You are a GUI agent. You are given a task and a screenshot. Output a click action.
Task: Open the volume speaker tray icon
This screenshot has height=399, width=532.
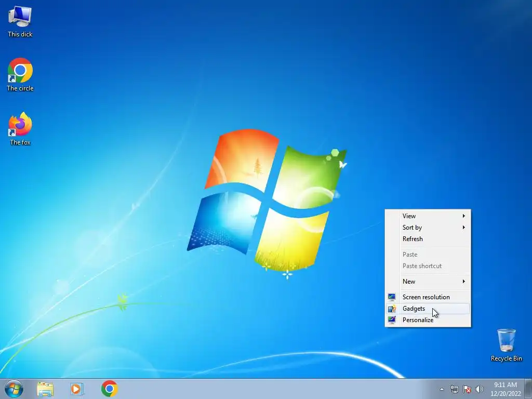pos(480,389)
